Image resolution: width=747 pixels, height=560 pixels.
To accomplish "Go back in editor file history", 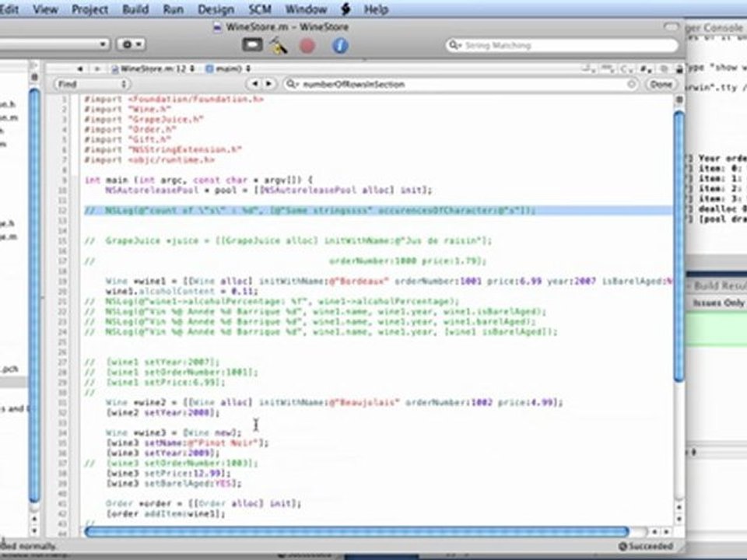I will coord(80,69).
